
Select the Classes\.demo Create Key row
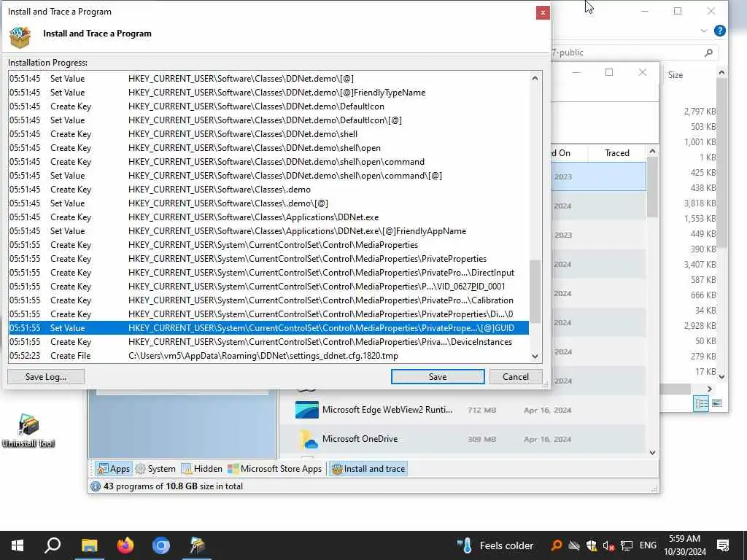pos(268,190)
